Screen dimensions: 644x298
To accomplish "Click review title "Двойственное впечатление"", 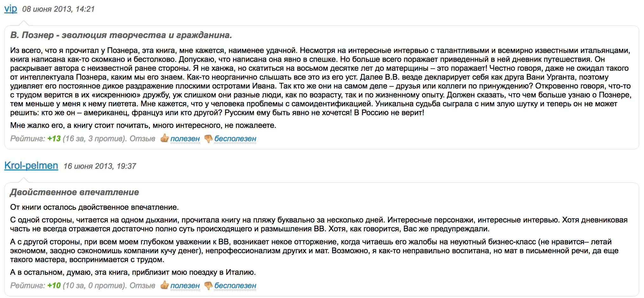I will [75, 192].
